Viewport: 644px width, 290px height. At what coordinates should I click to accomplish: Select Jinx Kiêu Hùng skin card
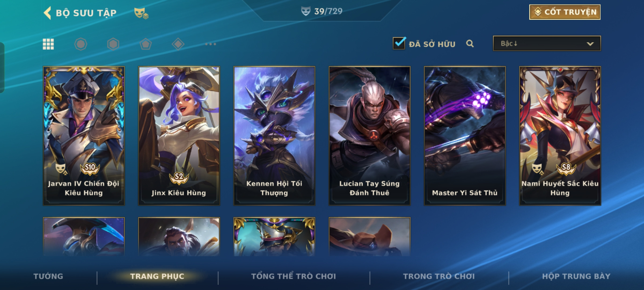(179, 136)
